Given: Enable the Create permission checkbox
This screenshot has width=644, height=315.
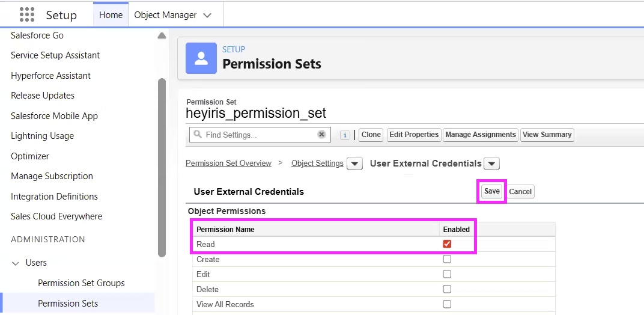Looking at the screenshot, I should tap(448, 259).
